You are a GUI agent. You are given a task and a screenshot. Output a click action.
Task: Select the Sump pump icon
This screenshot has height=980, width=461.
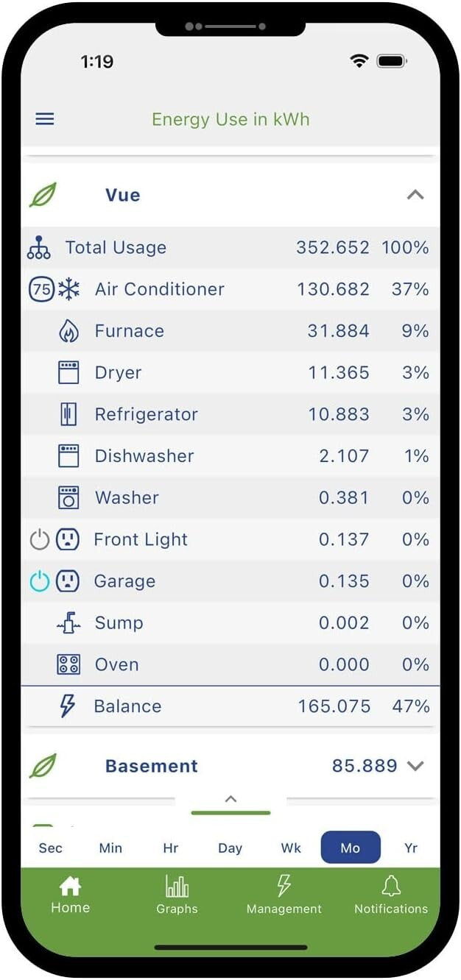point(68,622)
